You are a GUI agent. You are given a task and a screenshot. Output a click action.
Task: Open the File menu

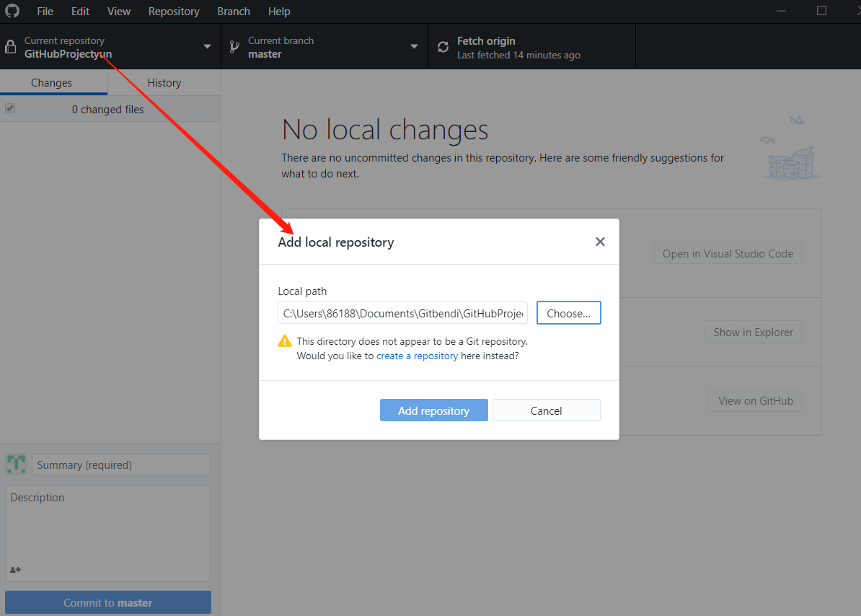point(45,12)
